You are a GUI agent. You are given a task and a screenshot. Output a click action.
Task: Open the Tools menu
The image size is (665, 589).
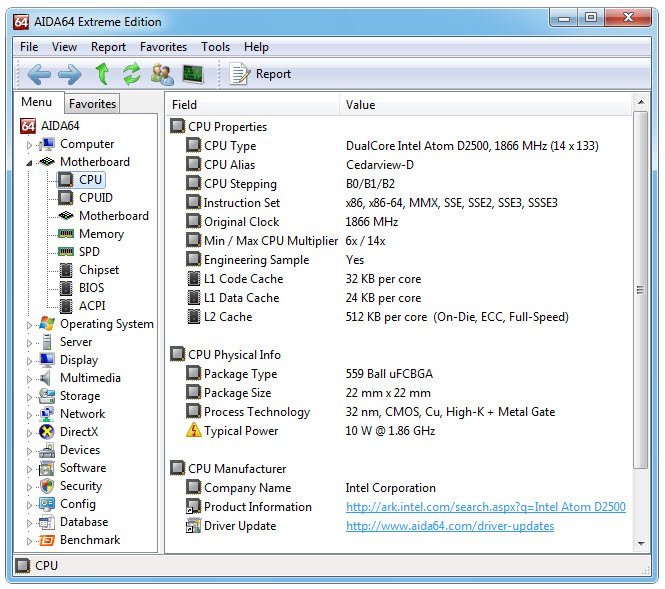pos(215,47)
